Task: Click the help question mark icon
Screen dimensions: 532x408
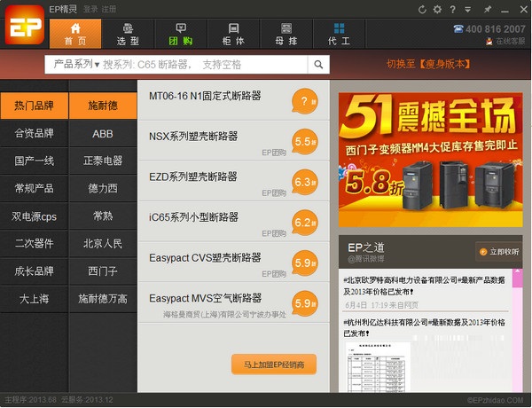Action: click(x=452, y=10)
